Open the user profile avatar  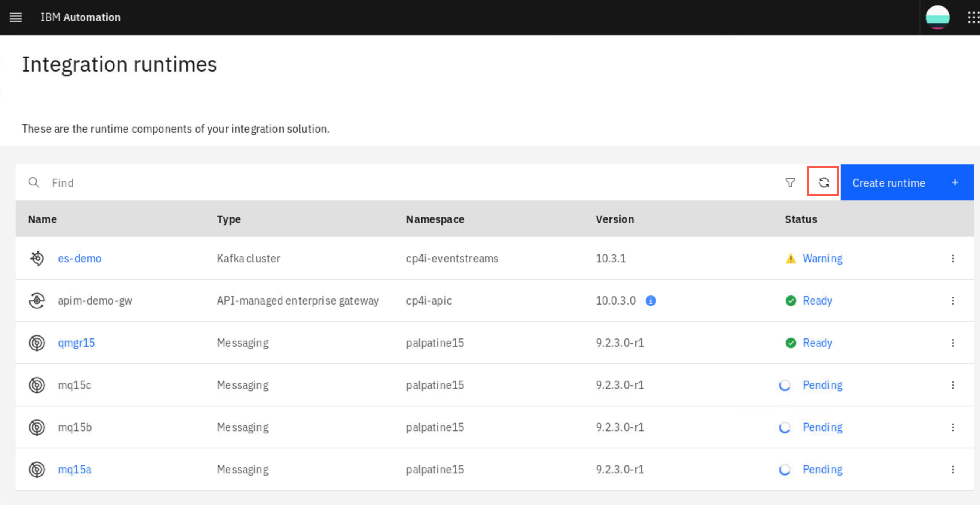click(937, 17)
